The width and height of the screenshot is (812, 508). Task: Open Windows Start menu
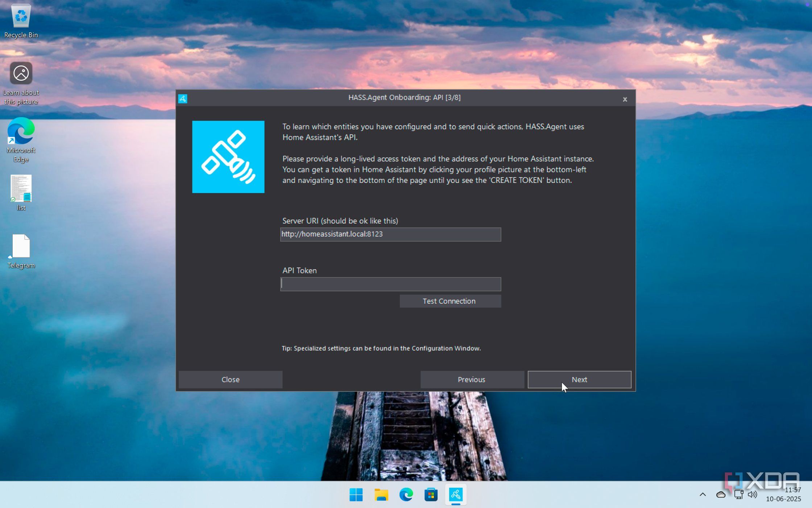click(x=356, y=494)
